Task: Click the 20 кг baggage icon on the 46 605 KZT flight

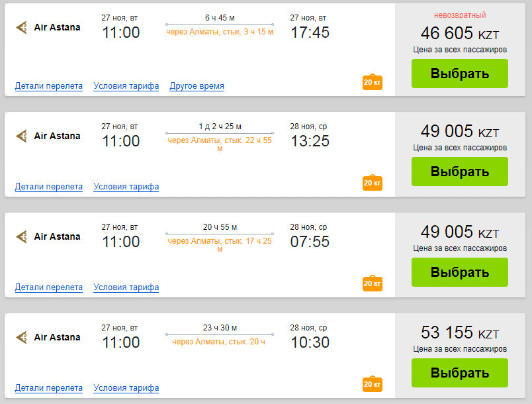Action: (x=373, y=82)
